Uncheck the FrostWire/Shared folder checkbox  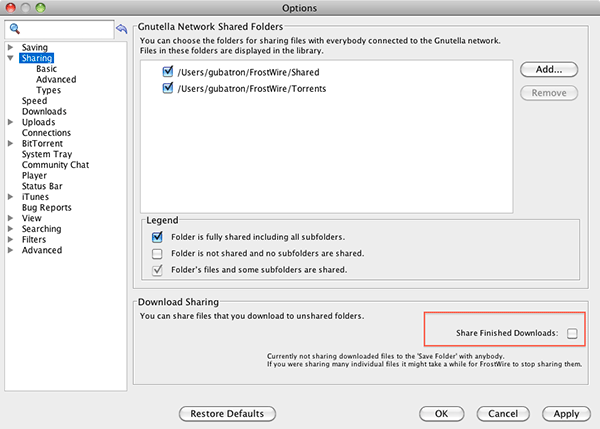[x=168, y=72]
